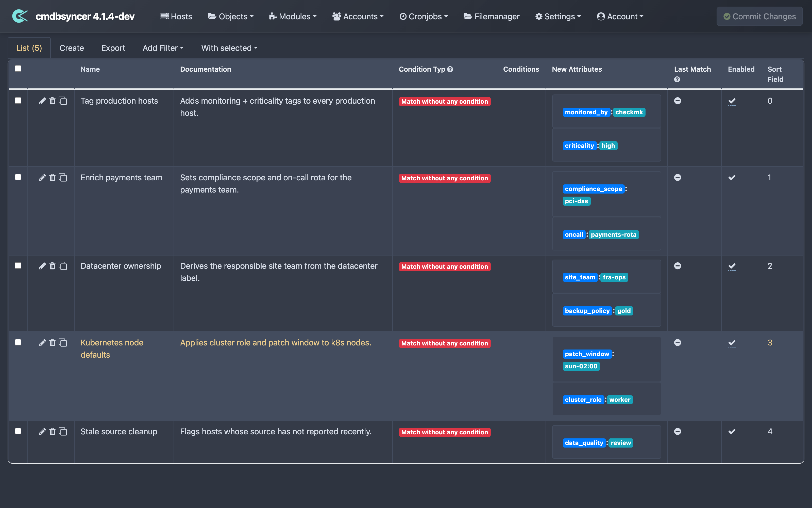Open the With selected dropdown
812x508 pixels.
(x=229, y=48)
